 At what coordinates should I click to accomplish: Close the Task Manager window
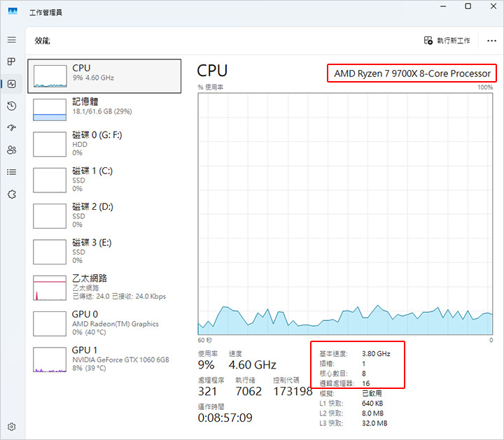[493, 6]
